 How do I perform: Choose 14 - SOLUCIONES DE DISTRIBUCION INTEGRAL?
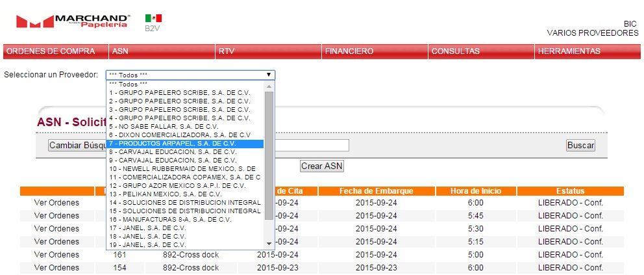tap(185, 203)
